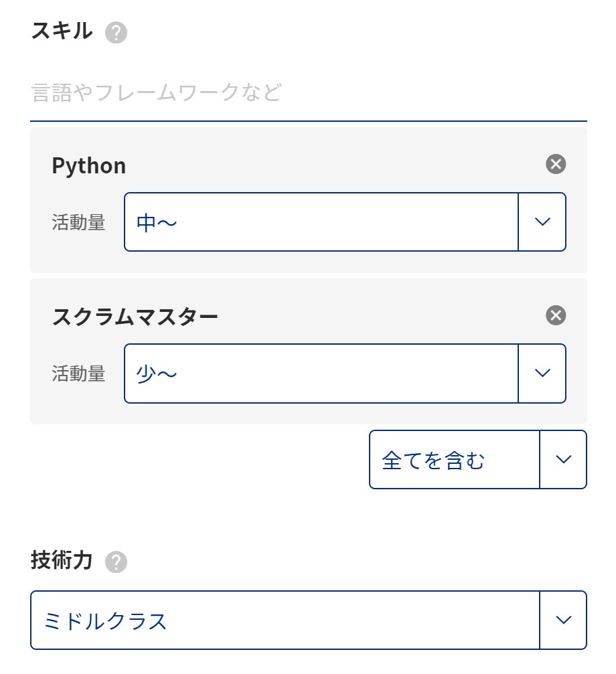
Task: Click chevron arrow of Python 活動量 dropdown
Action: [542, 222]
